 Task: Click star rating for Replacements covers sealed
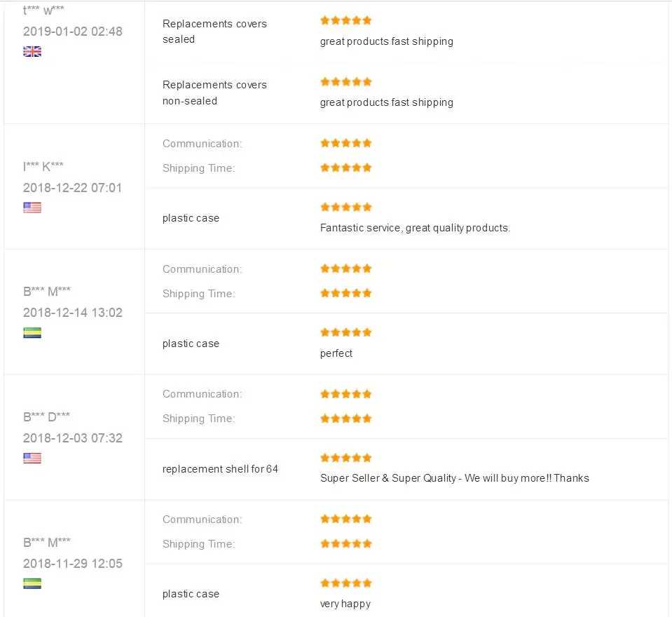(346, 20)
